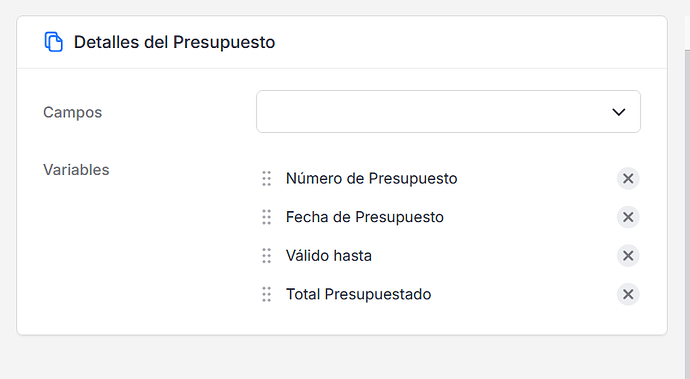
Task: Expand Campos using the chevron arrow
Action: [619, 112]
